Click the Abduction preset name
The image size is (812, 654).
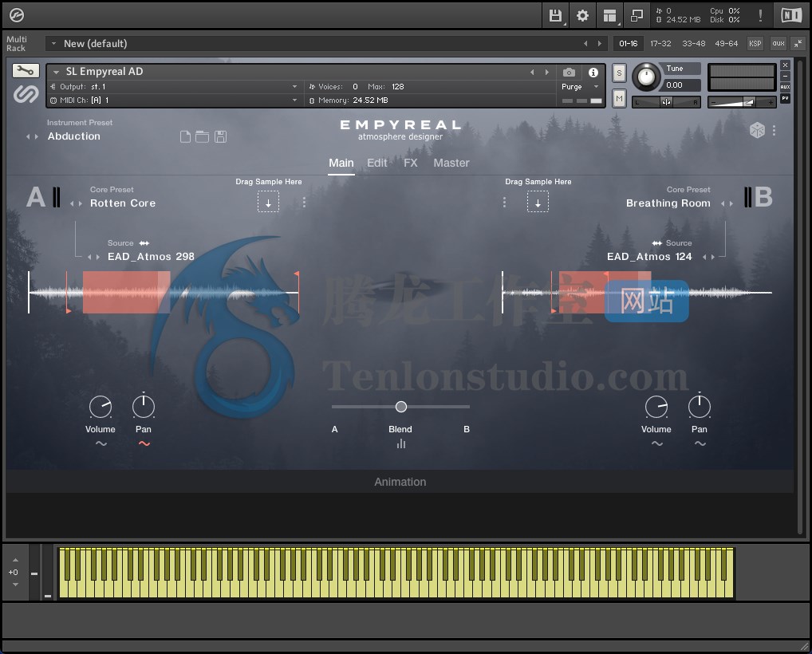tap(74, 136)
